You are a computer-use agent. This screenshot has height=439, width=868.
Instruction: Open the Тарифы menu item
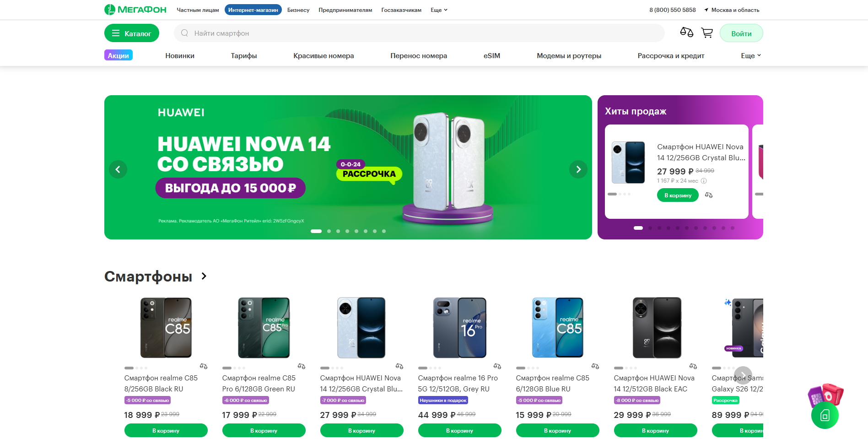244,56
